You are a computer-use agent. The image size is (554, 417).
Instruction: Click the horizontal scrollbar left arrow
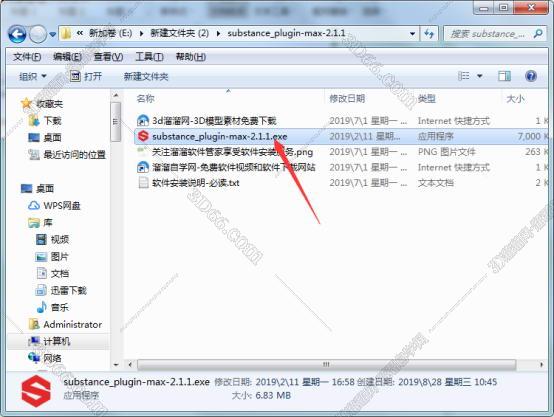click(x=130, y=364)
